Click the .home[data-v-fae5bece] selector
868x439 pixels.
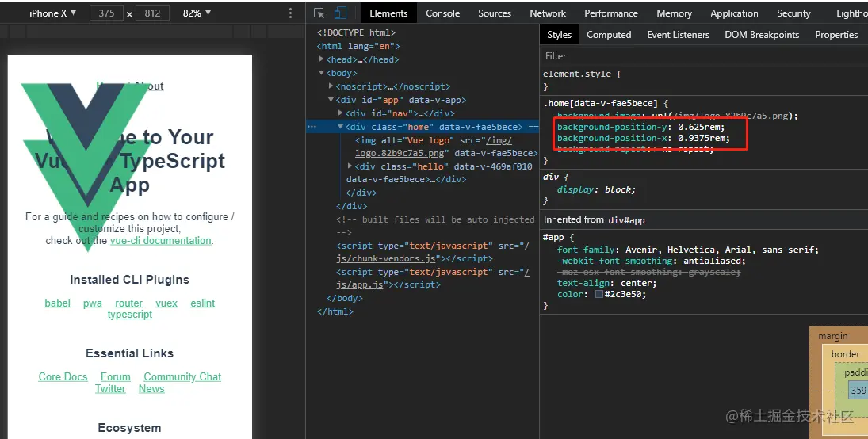[x=600, y=103]
